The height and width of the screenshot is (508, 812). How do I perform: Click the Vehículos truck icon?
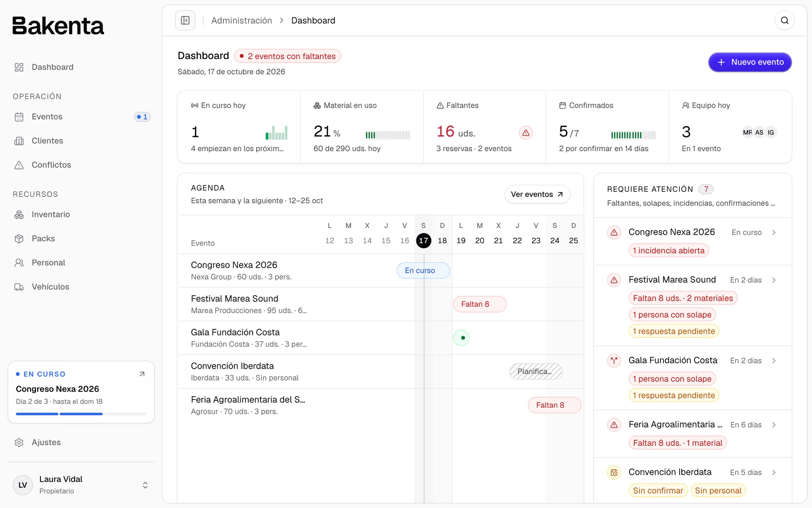point(19,287)
